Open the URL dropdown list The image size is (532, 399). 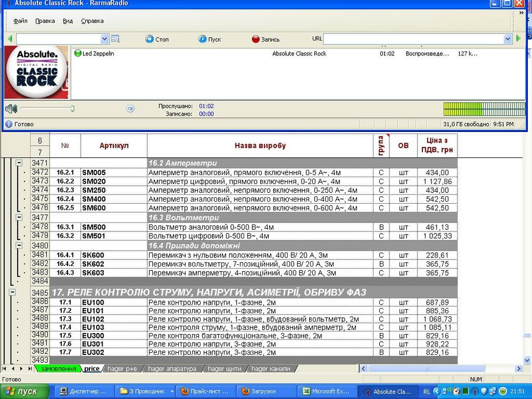pyautogui.click(x=508, y=39)
